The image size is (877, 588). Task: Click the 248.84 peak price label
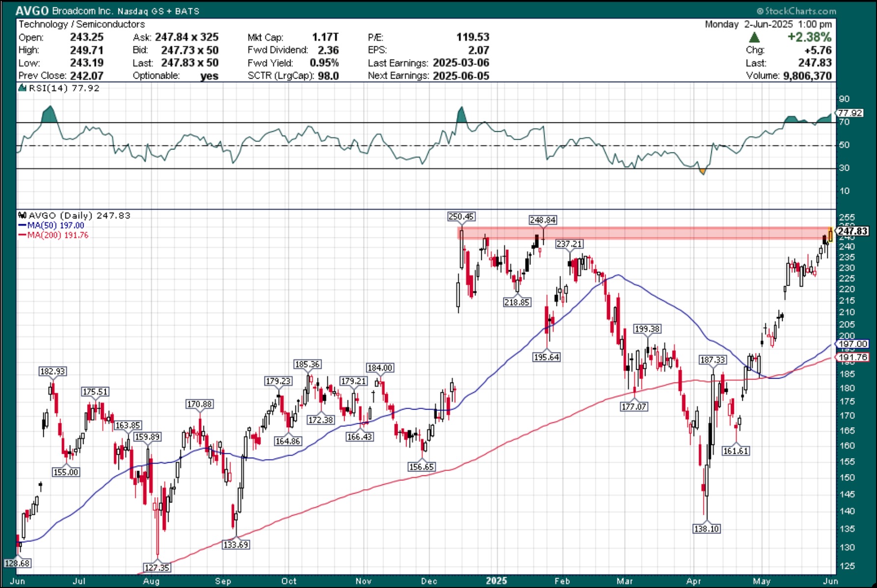pyautogui.click(x=543, y=220)
